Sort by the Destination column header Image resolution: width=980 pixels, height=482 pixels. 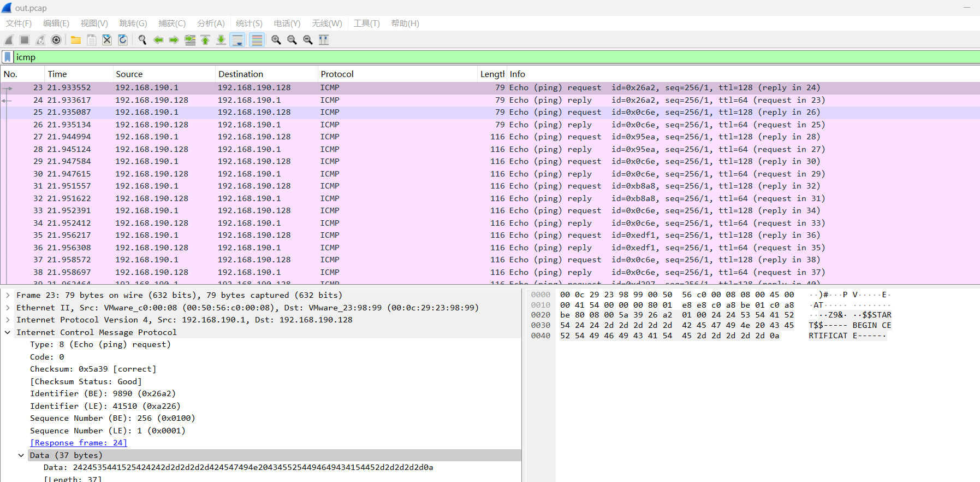[266, 74]
